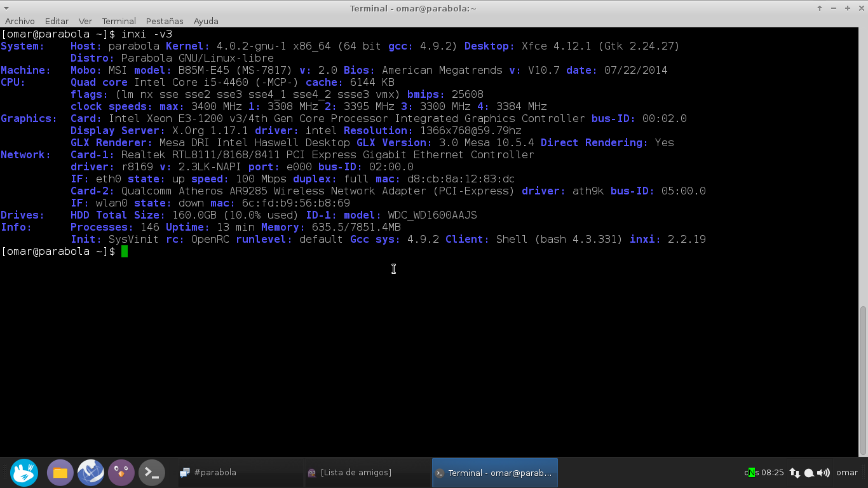Viewport: 868px width, 488px height.
Task: Click the keyboard lock indicator cNs
Action: click(x=751, y=473)
